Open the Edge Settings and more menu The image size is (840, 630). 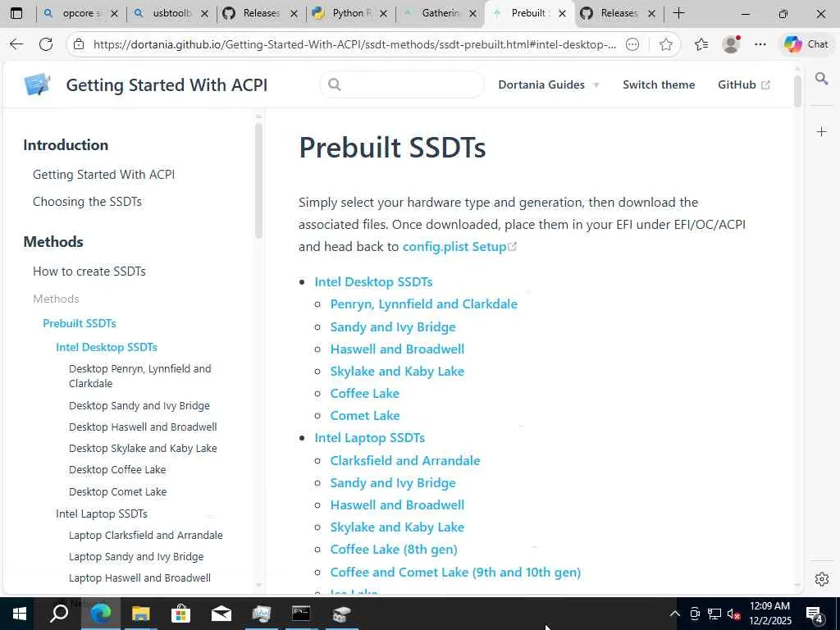[x=760, y=44]
